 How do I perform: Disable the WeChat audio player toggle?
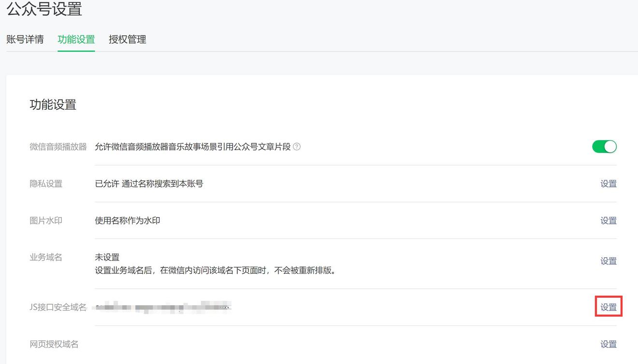click(x=604, y=147)
